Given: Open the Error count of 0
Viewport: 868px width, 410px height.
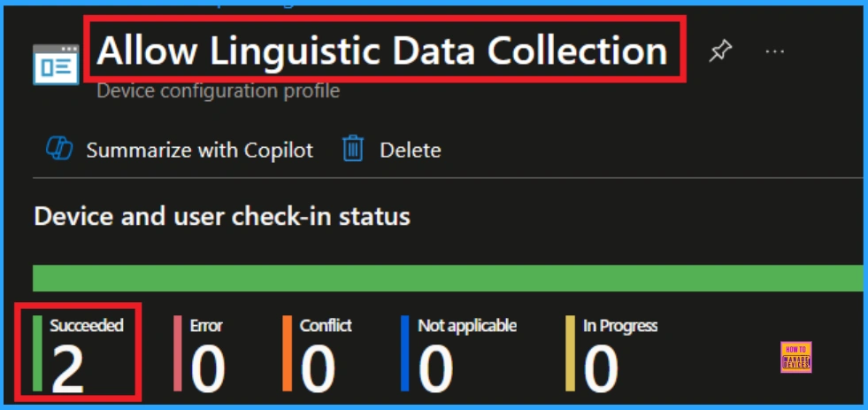Looking at the screenshot, I should tap(208, 367).
